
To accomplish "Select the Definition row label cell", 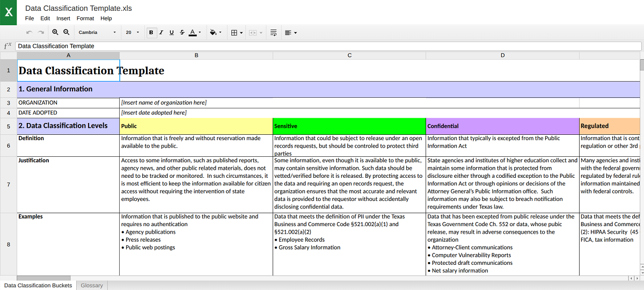I will (68, 146).
